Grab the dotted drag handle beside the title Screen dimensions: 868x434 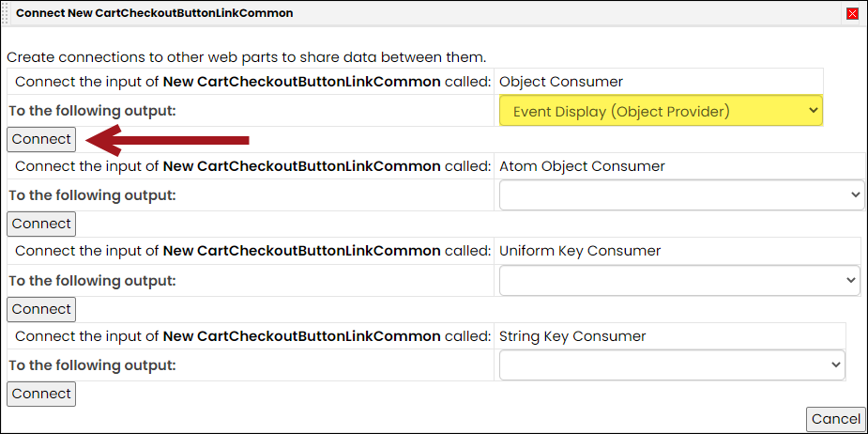(6, 13)
